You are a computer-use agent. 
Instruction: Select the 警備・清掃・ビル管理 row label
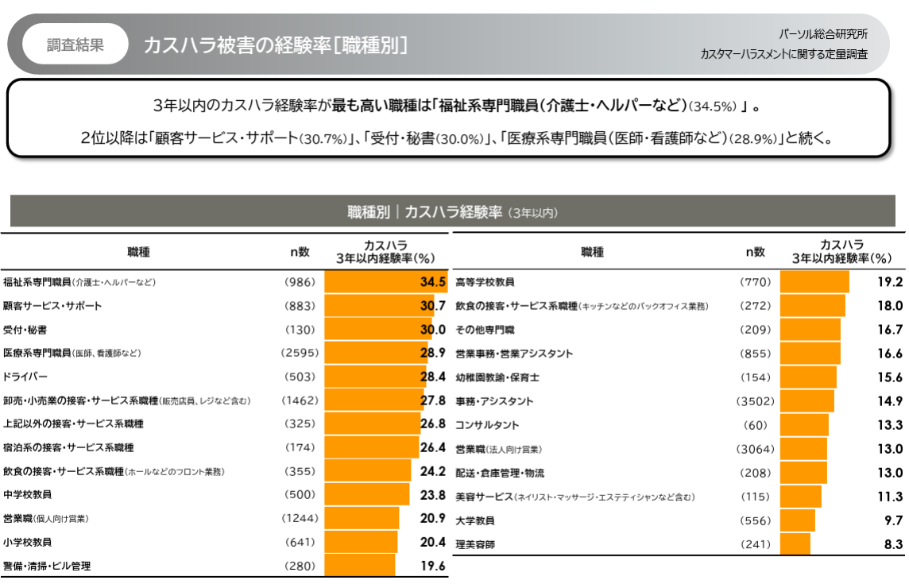pyautogui.click(x=47, y=567)
